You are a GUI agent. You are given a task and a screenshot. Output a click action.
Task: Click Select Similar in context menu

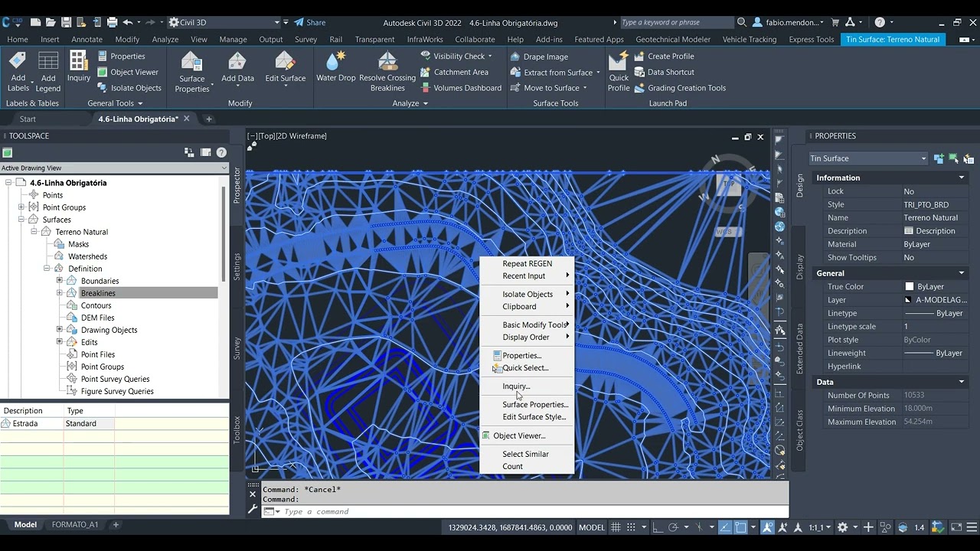pyautogui.click(x=525, y=454)
